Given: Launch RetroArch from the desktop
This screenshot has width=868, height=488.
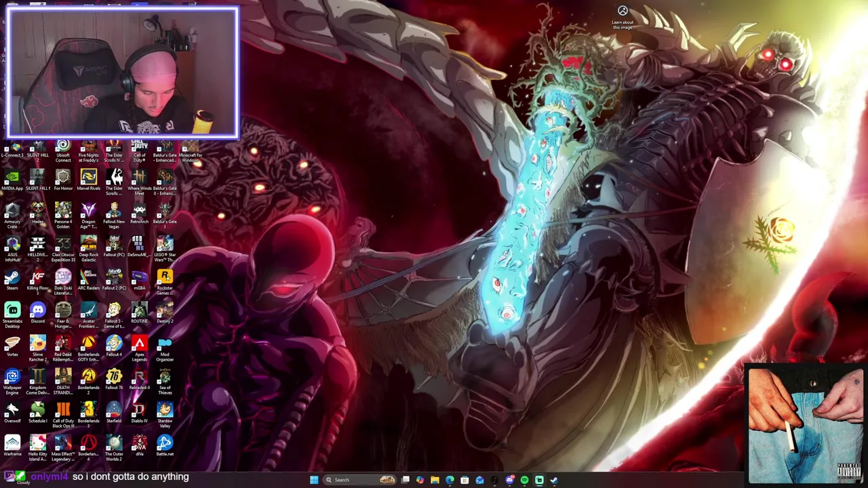Looking at the screenshot, I should [139, 214].
